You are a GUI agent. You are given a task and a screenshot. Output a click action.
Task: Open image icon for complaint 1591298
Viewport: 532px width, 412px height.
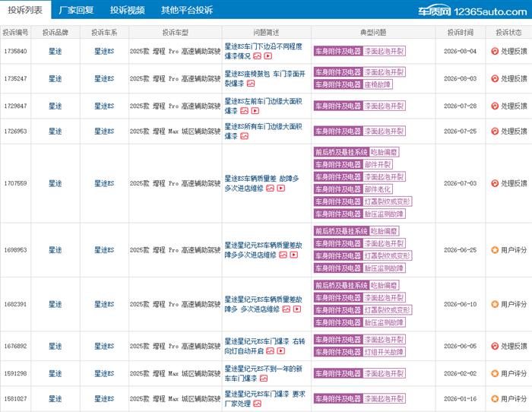point(264,379)
